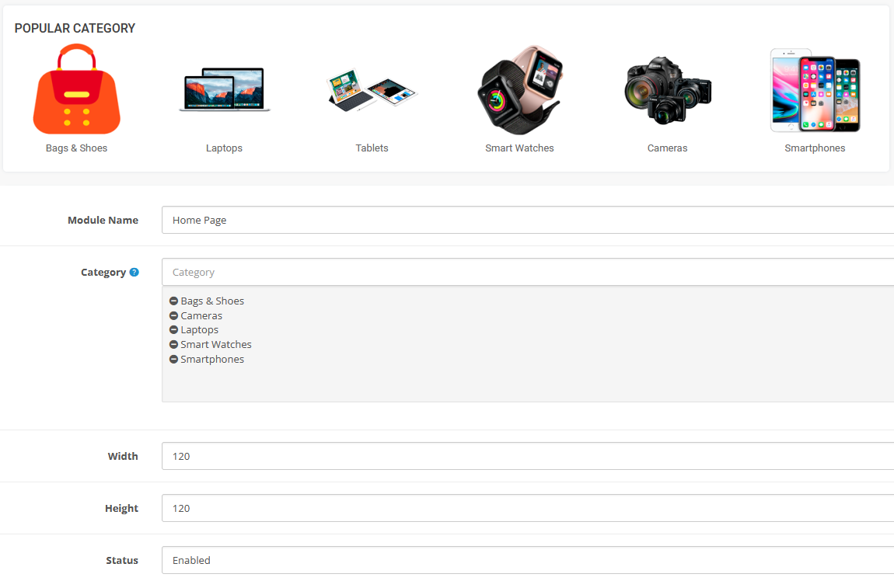Click the Smartphones label link

[x=815, y=148]
